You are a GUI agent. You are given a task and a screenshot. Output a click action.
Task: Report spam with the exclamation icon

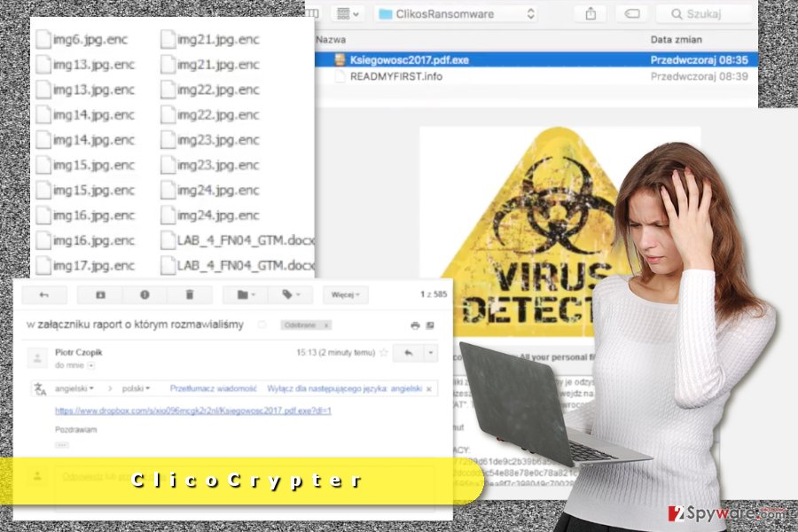[x=145, y=294]
